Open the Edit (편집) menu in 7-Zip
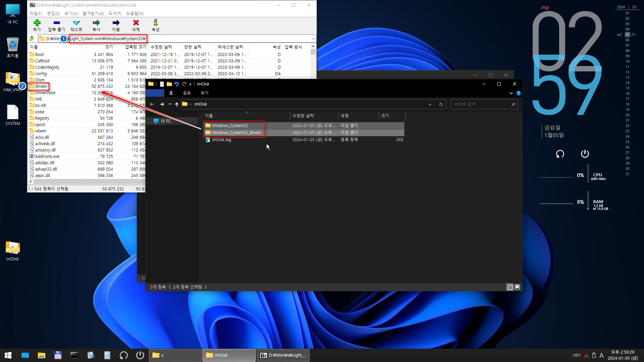 [53, 13]
